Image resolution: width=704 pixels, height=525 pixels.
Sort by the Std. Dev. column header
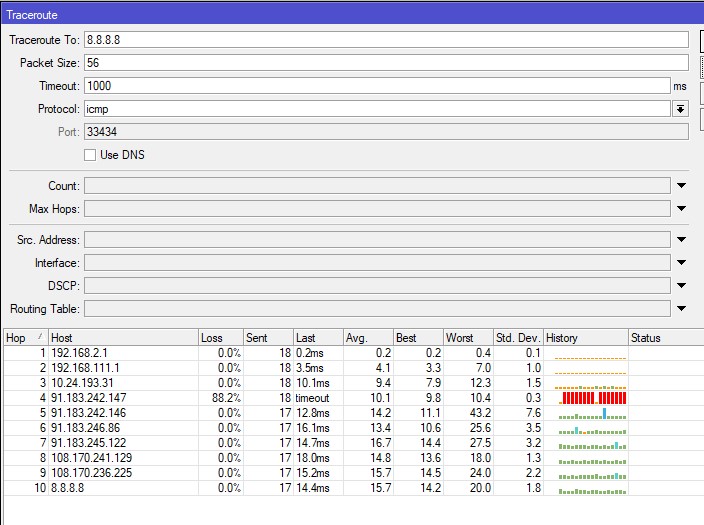[x=518, y=338]
